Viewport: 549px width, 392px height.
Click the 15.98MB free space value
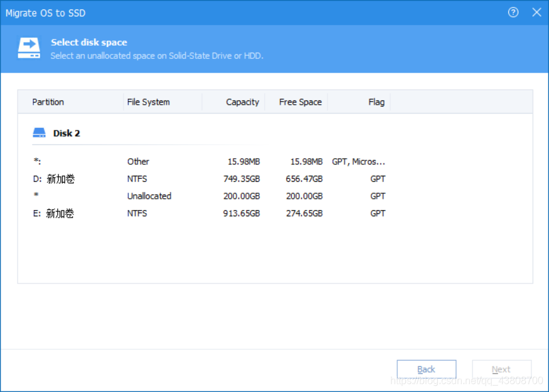[x=306, y=162]
